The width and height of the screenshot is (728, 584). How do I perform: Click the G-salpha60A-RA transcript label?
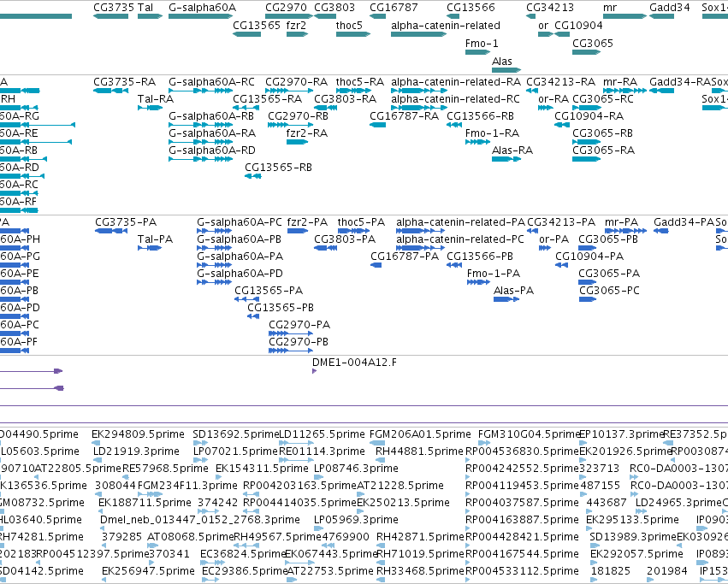pyautogui.click(x=212, y=133)
